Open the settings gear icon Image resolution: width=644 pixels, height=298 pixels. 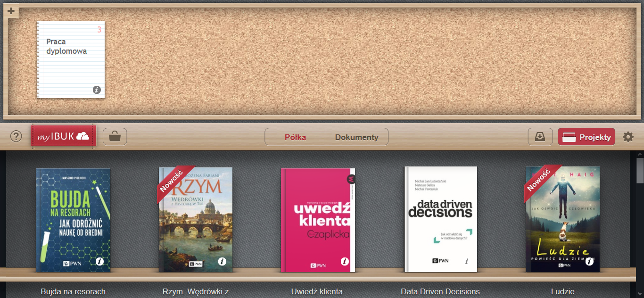[628, 137]
